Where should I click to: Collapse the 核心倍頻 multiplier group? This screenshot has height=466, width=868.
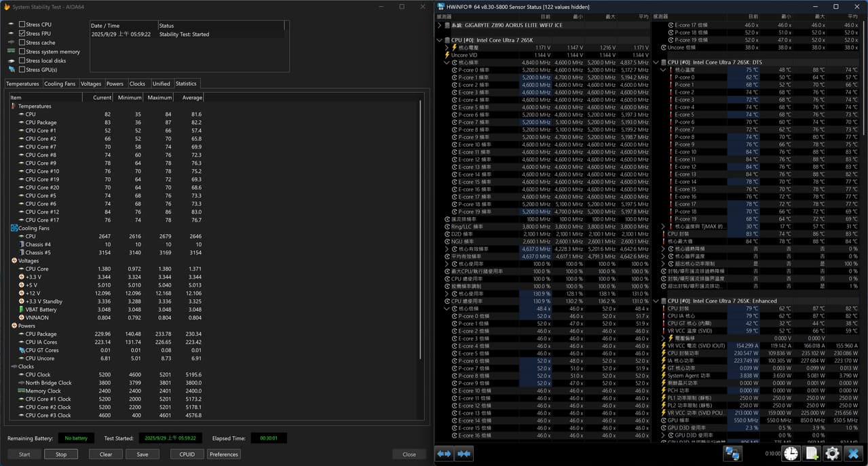click(447, 309)
